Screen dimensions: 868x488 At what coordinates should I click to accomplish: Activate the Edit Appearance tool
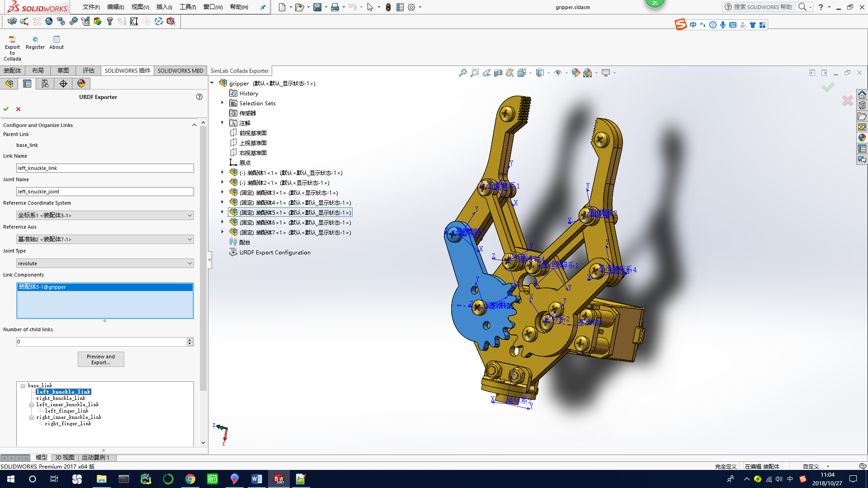(576, 73)
